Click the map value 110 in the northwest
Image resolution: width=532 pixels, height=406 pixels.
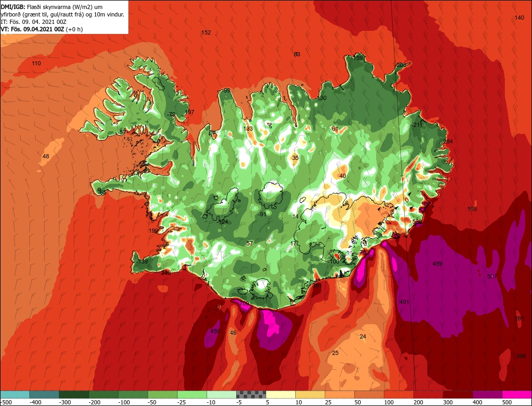[x=36, y=63]
